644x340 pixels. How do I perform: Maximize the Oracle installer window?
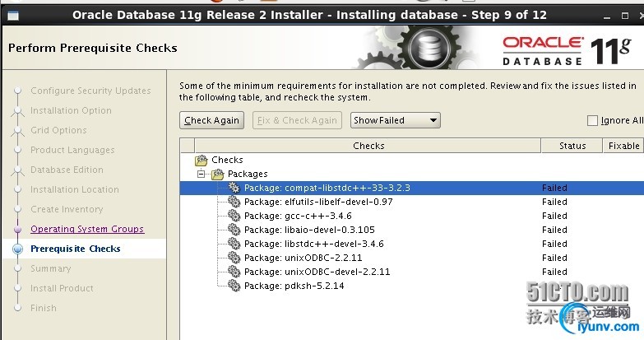point(625,16)
